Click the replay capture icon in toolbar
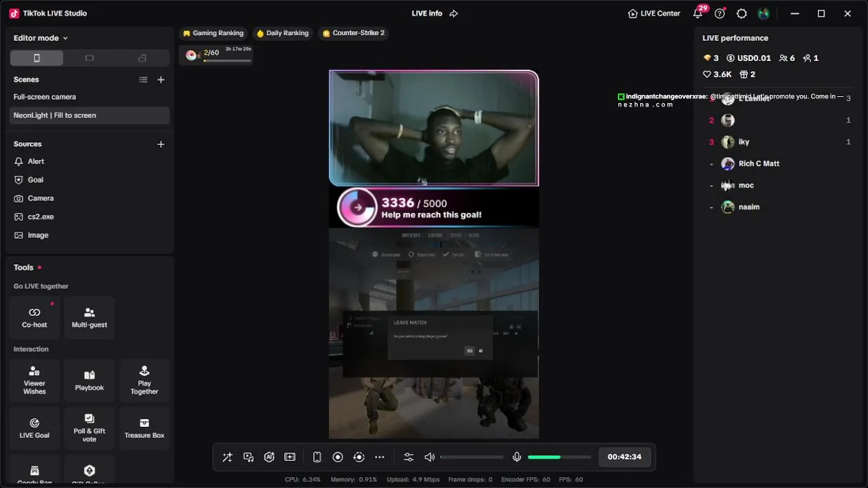The image size is (868, 488). coord(359,457)
